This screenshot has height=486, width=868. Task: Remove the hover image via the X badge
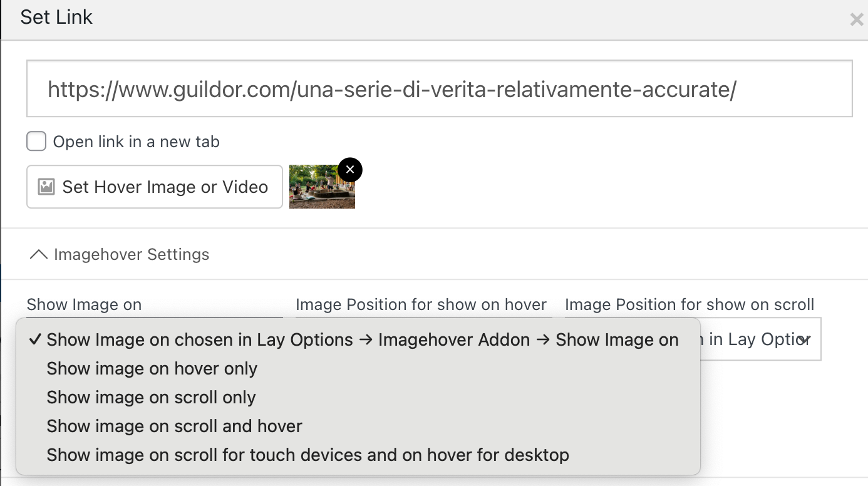tap(349, 169)
